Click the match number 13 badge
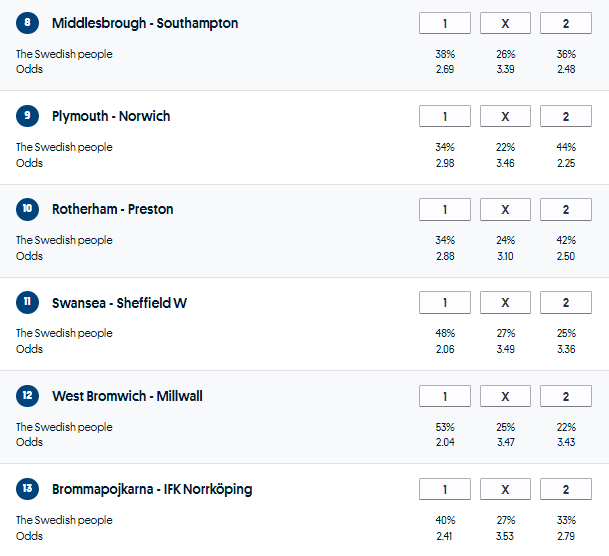Screen dimensions: 609x556 click(27, 489)
